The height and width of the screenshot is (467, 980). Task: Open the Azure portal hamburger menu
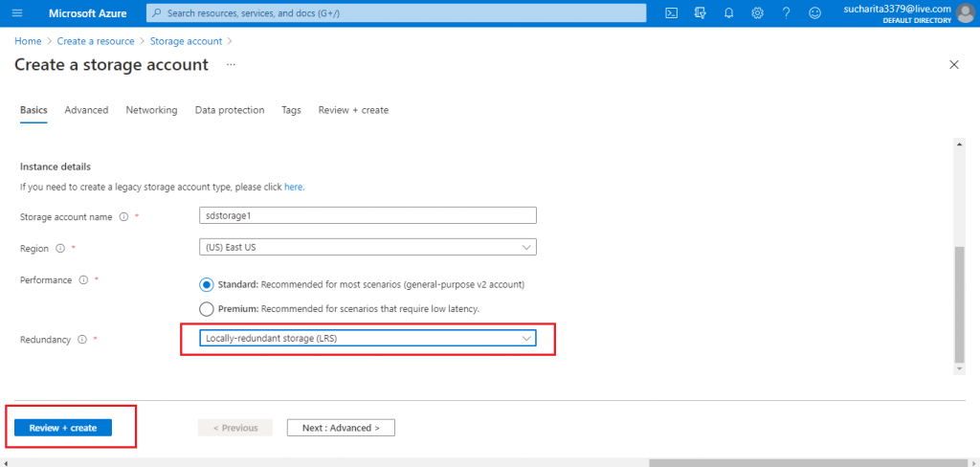point(17,13)
